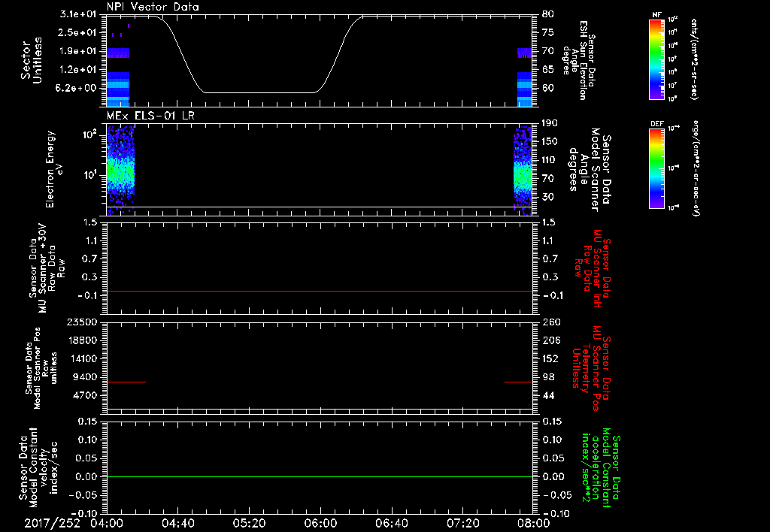Click the 98 telemetry tick value
This screenshot has height=532, width=770.
[548, 377]
